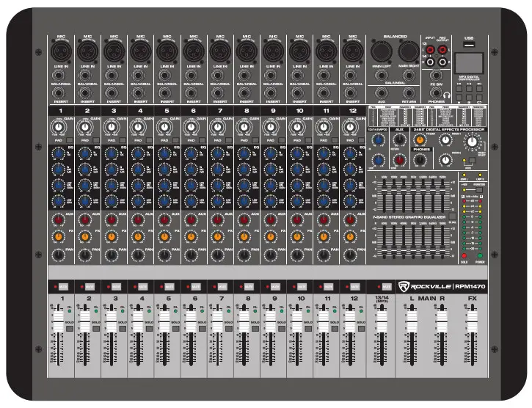Click the channel 1 volume fader
Screen dimensions: 532x408
59,321
